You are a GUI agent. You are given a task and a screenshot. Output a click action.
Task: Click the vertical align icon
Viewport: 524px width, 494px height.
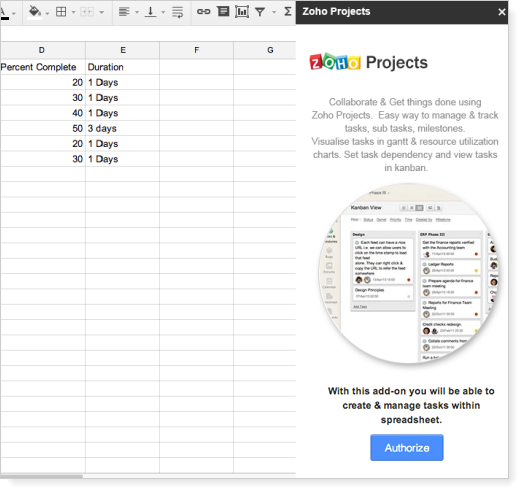point(150,12)
